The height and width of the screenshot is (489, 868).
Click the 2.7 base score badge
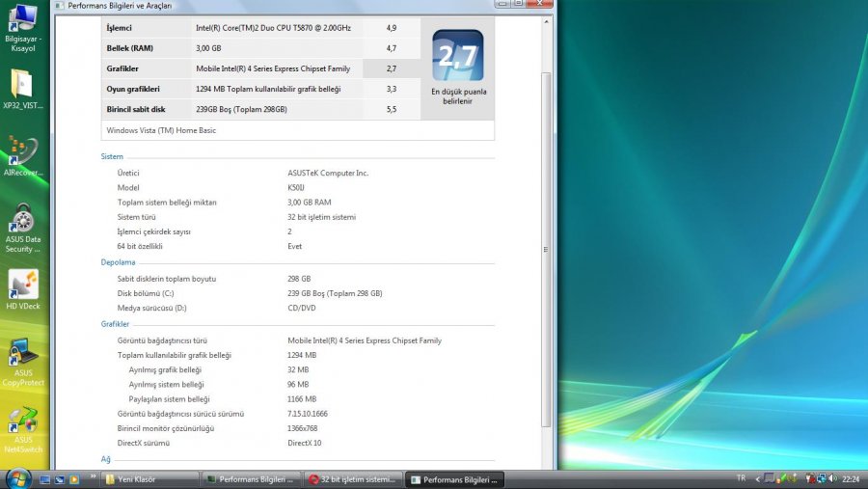click(x=457, y=56)
